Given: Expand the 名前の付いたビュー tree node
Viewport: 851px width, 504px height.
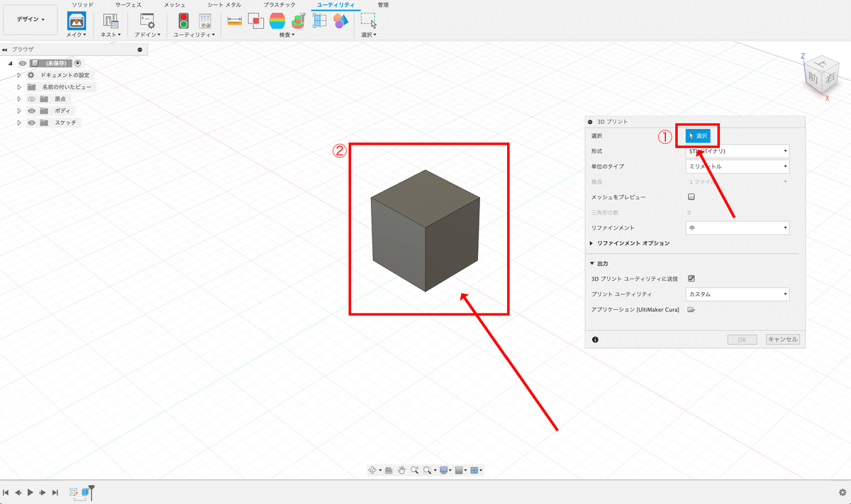Looking at the screenshot, I should pos(20,87).
